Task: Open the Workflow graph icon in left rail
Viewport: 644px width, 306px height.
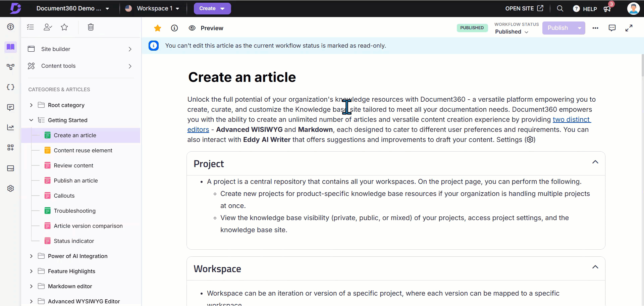Action: 10,67
